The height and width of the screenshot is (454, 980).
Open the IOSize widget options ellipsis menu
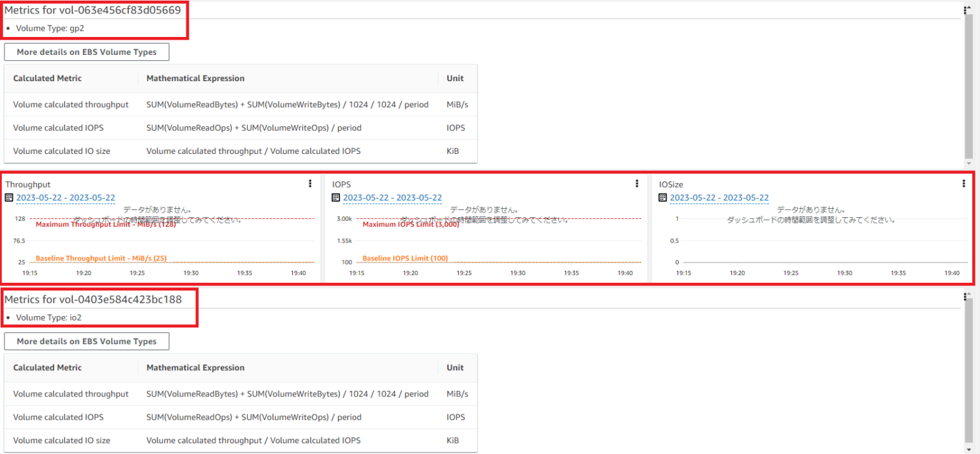963,183
